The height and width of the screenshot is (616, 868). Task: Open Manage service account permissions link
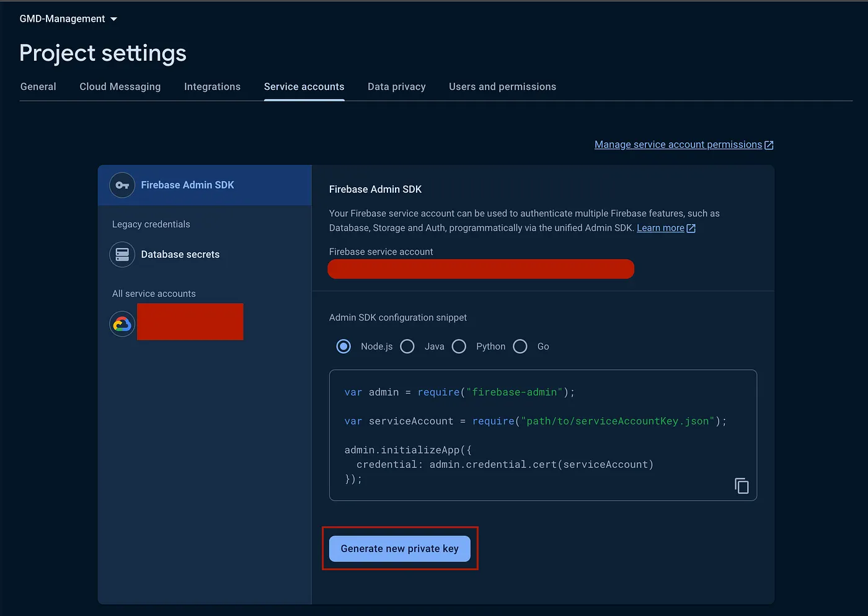click(678, 145)
